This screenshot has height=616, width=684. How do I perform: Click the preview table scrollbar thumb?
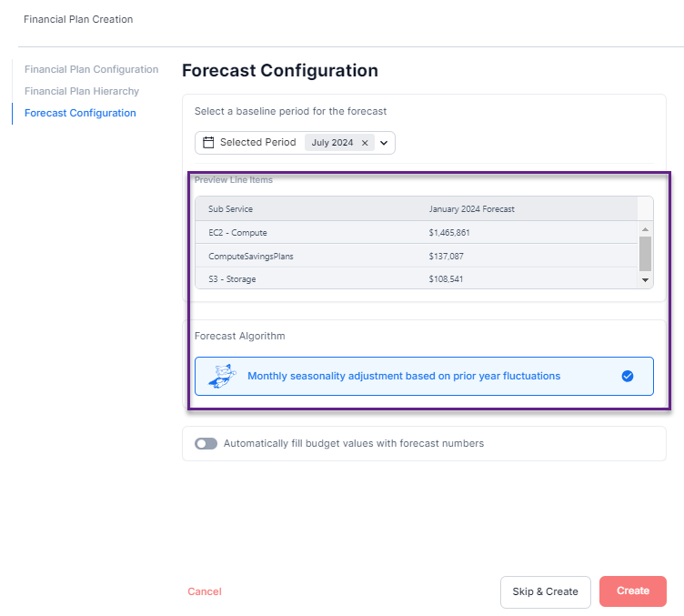[645, 254]
